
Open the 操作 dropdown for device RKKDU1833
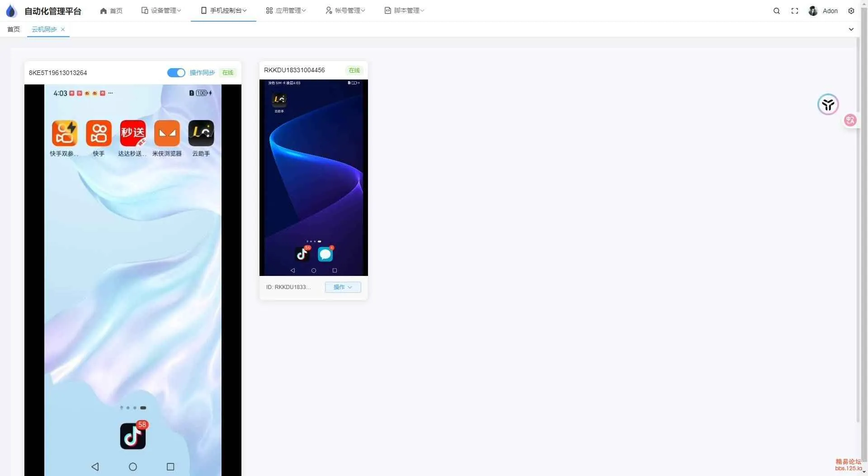pos(343,287)
